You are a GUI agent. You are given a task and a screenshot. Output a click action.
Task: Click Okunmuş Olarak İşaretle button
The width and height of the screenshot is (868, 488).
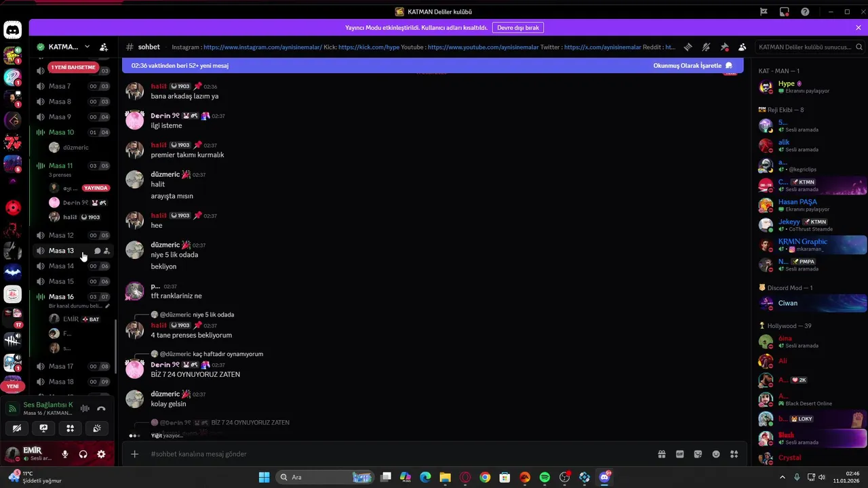coord(692,66)
